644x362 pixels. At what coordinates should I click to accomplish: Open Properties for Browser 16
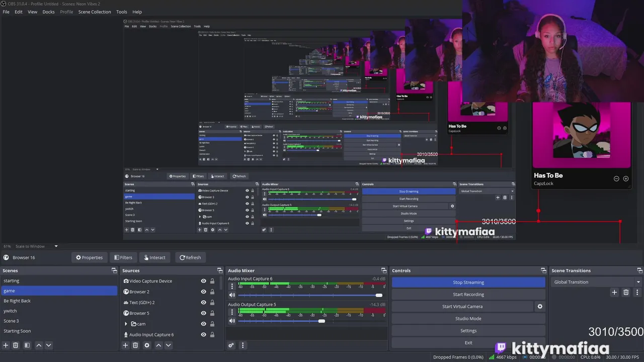[89, 257]
